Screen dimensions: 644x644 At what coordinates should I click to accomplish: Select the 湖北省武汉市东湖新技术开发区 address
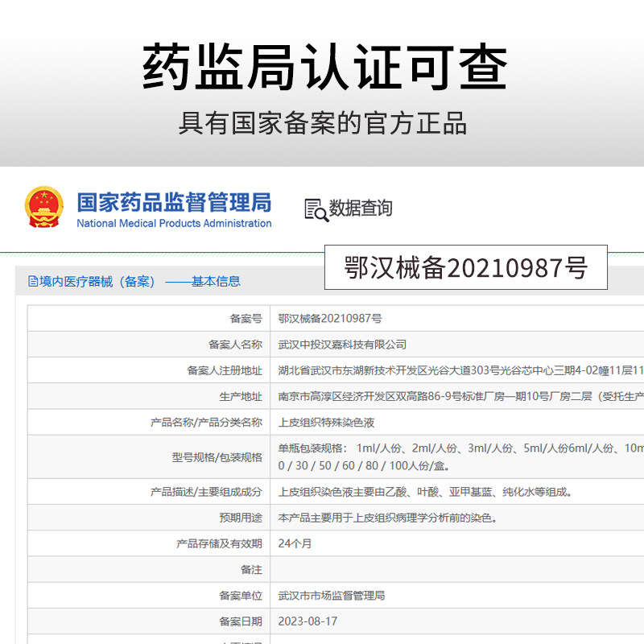460,370
